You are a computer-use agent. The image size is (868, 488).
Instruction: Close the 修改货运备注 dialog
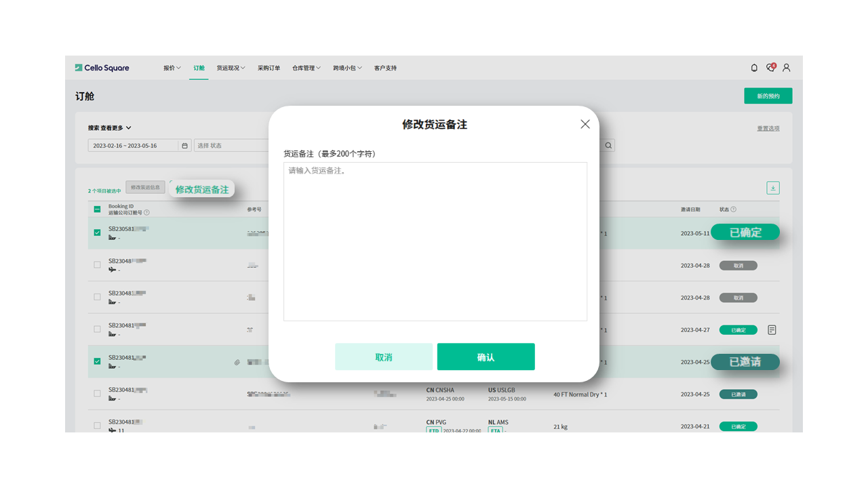pyautogui.click(x=585, y=124)
